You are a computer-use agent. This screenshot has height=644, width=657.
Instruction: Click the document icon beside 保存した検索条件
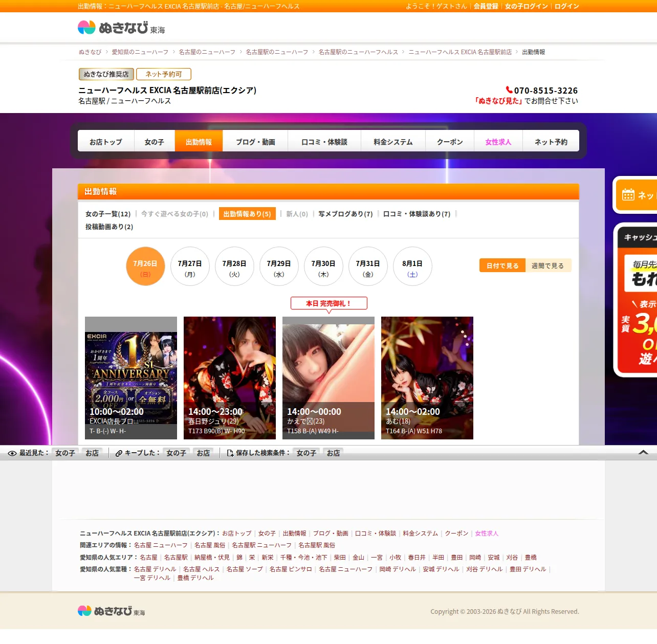230,453
